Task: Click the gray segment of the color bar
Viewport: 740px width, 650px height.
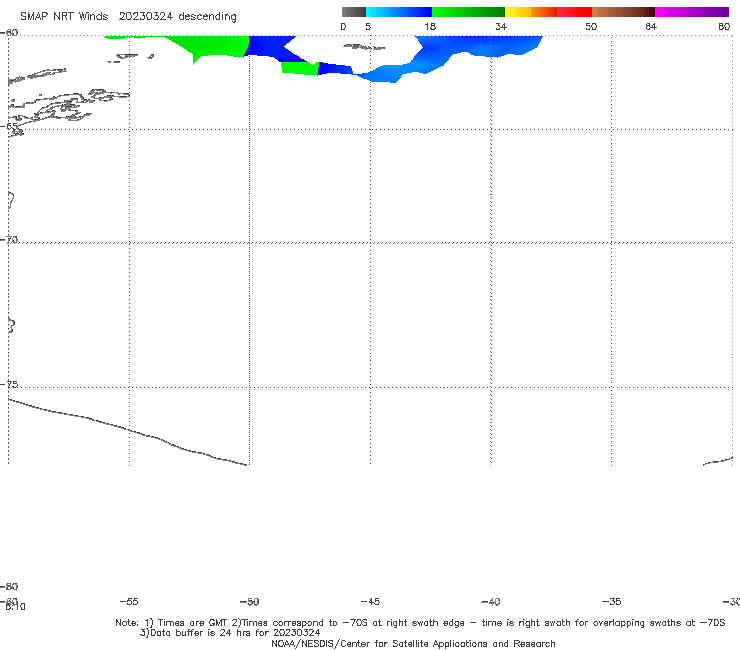Action: 353,12
